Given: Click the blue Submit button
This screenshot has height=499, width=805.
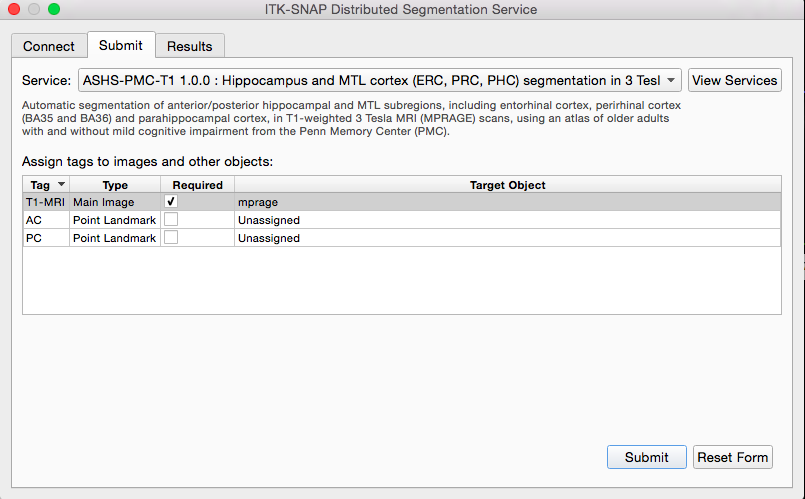Looking at the screenshot, I should [x=646, y=457].
